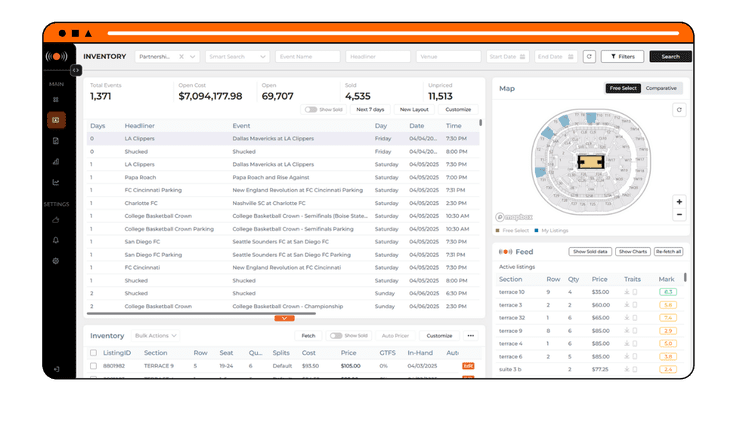
Task: Zoom in on the venue map with plus
Action: (x=679, y=202)
